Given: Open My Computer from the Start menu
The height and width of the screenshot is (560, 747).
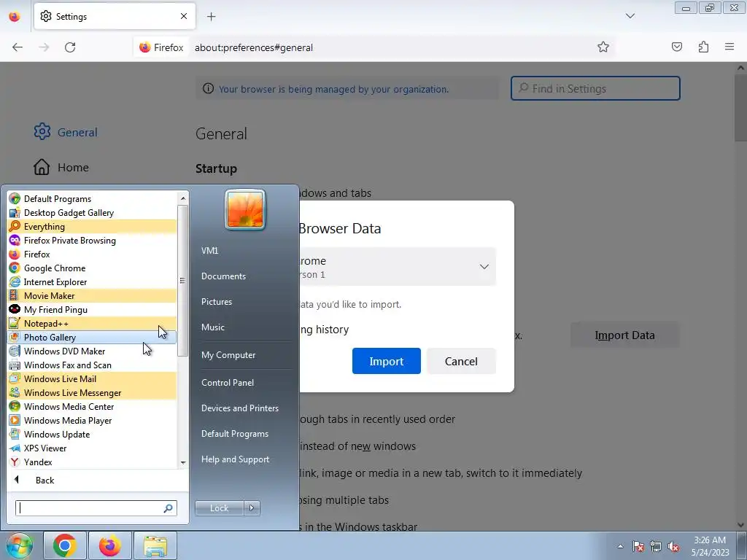Looking at the screenshot, I should 228,355.
